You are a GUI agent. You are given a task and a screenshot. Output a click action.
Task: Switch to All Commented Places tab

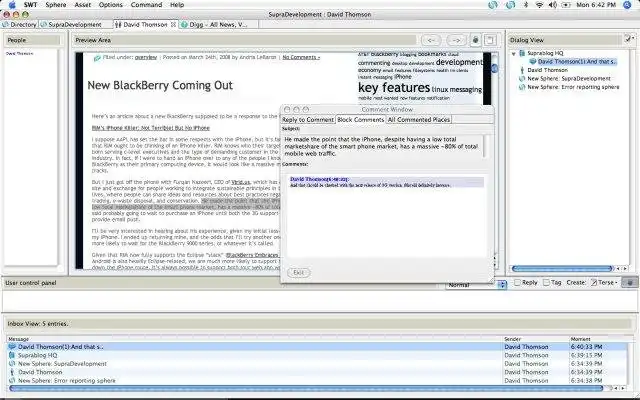[418, 120]
